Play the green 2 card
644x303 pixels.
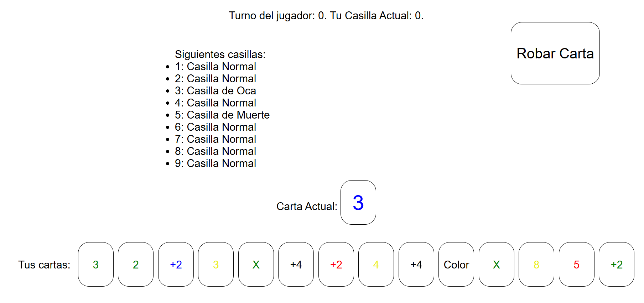[x=136, y=265]
